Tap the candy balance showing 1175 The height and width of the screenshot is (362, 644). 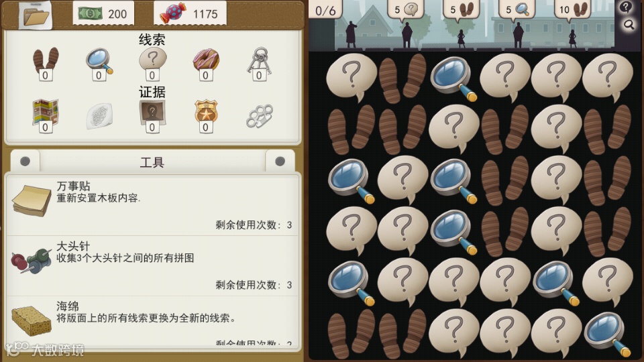(190, 13)
